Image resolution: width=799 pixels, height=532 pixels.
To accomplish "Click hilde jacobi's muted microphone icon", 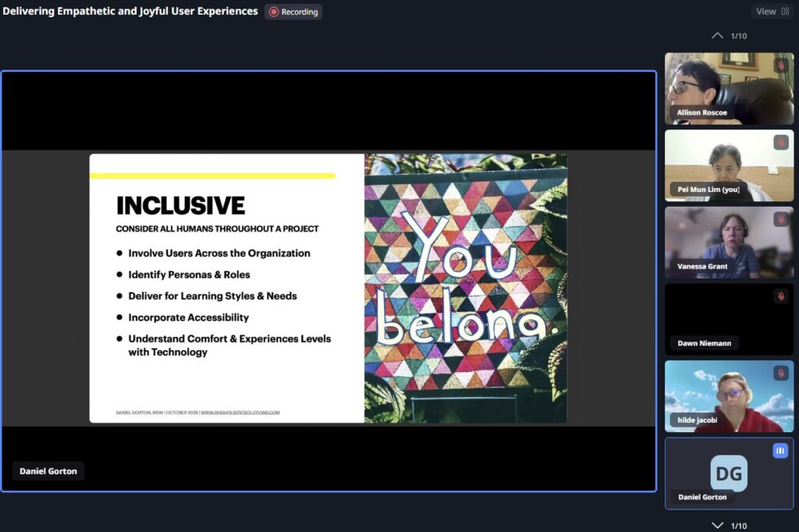I will click(x=780, y=374).
